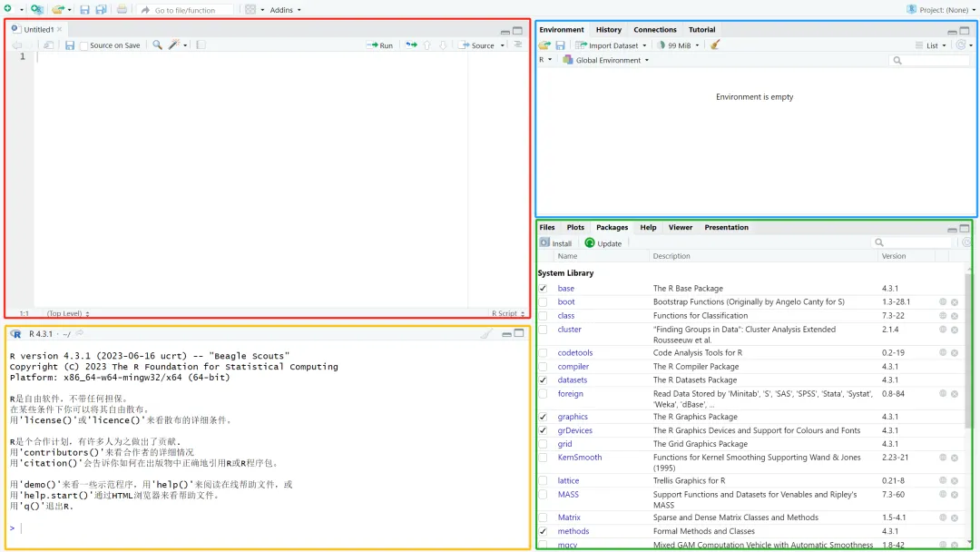The image size is (980, 552).
Task: Click the Save workspace disk icon in Environment
Action: pyautogui.click(x=560, y=45)
